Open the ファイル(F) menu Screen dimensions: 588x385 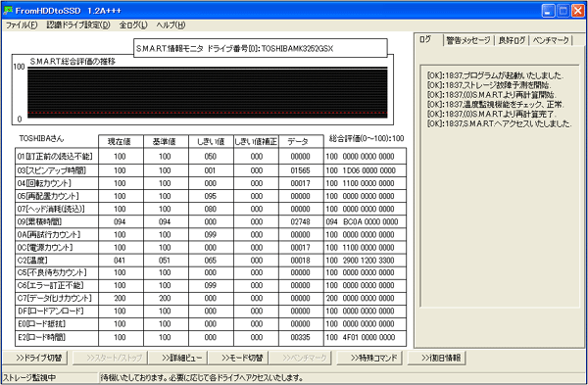pyautogui.click(x=22, y=25)
